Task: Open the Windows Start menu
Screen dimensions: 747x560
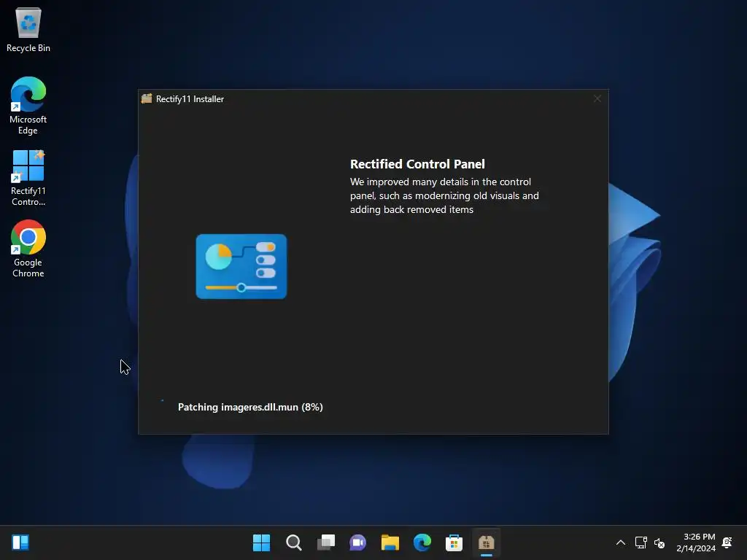Action: (x=261, y=542)
